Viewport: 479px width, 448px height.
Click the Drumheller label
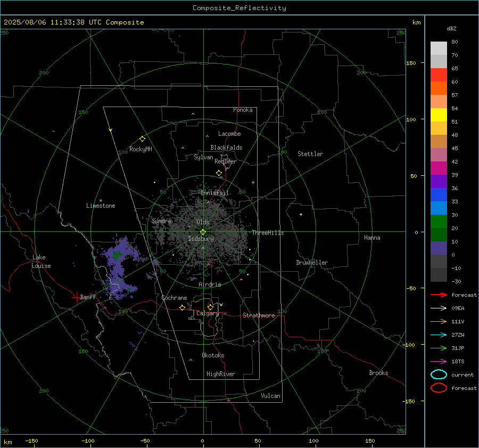pos(312,263)
